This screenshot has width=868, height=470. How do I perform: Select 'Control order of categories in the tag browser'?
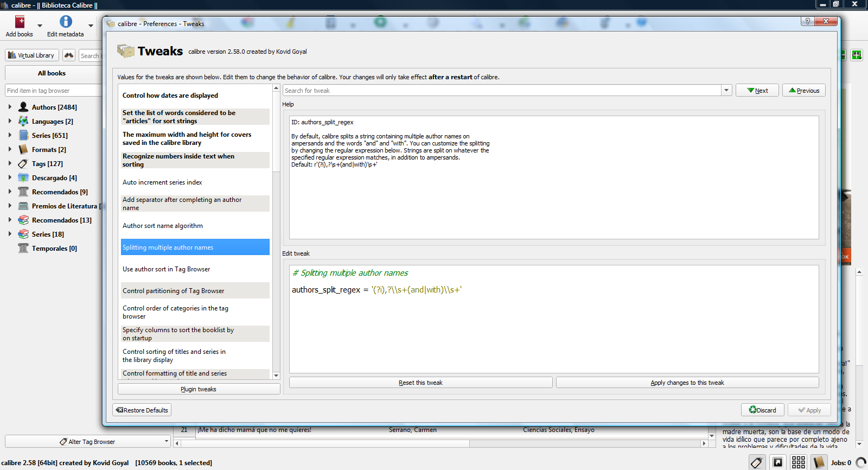coord(195,312)
